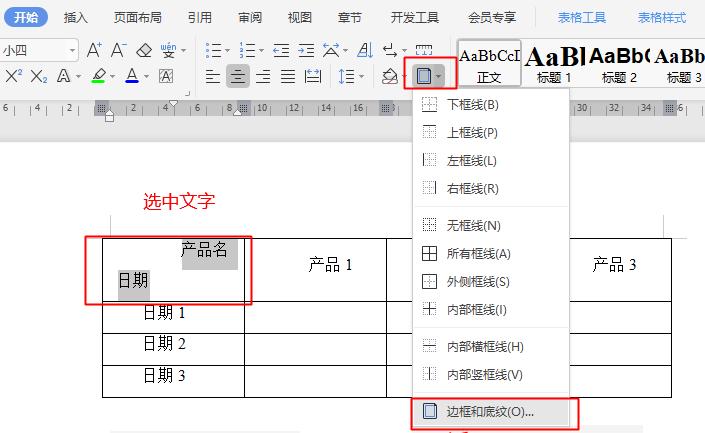Clear formatting with the eraser icon
The width and height of the screenshot is (705, 433).
click(144, 50)
